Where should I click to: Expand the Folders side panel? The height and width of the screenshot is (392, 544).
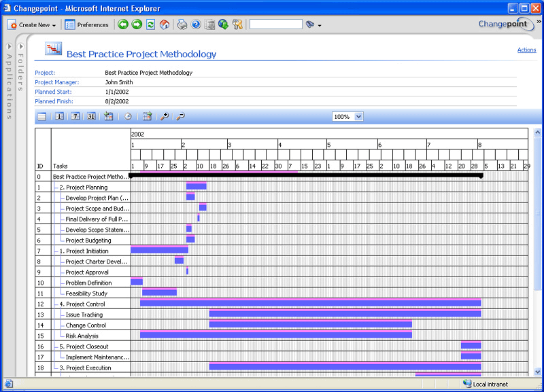tap(21, 46)
